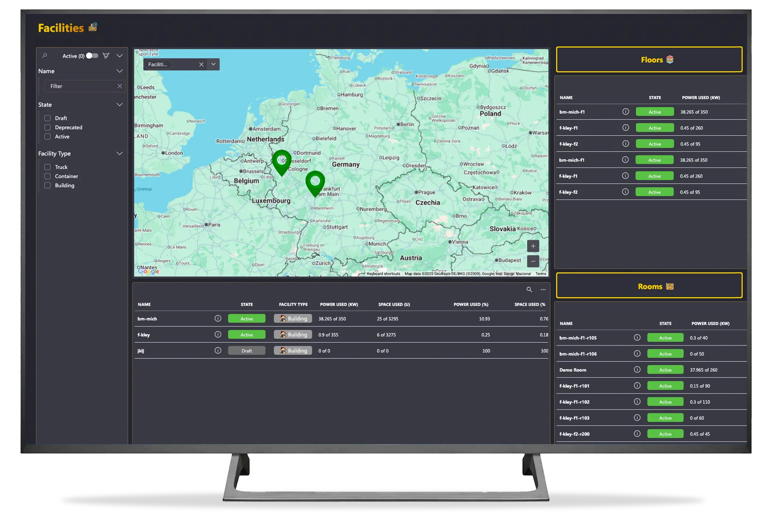Viewport: 772px width, 532px height.
Task: Click the info icon next to Demo Room
Action: click(637, 370)
